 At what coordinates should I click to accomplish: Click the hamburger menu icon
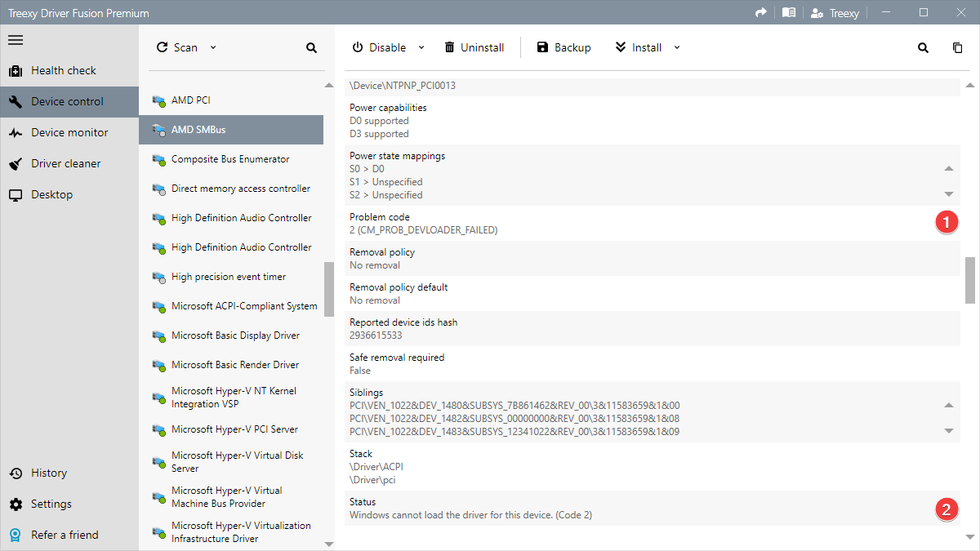pos(16,40)
